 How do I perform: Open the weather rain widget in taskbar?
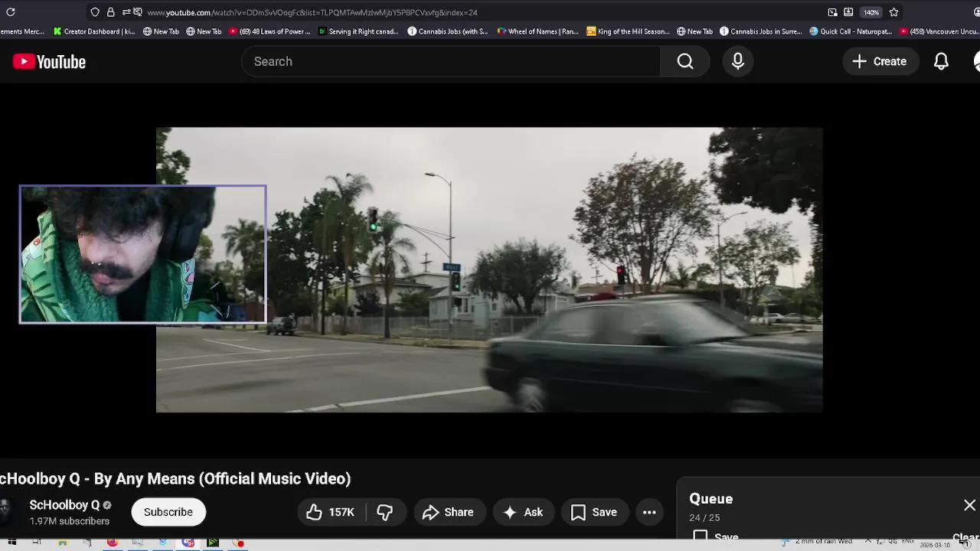(x=818, y=541)
